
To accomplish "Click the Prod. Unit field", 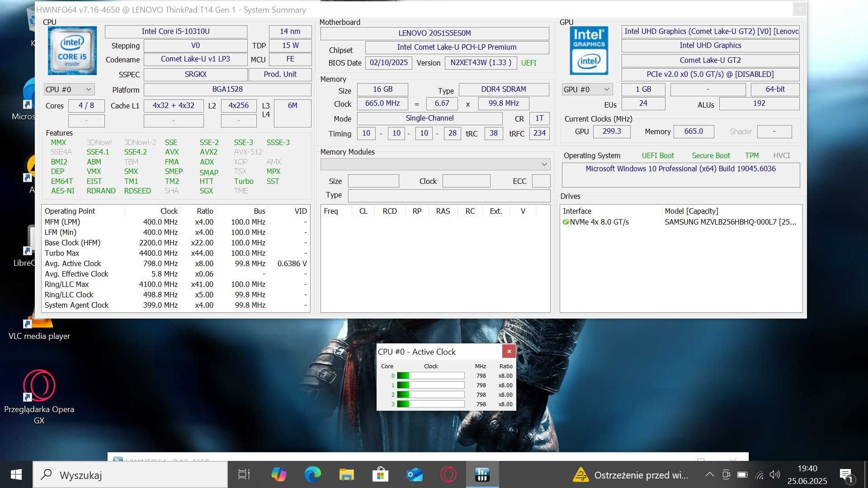I will coord(280,74).
